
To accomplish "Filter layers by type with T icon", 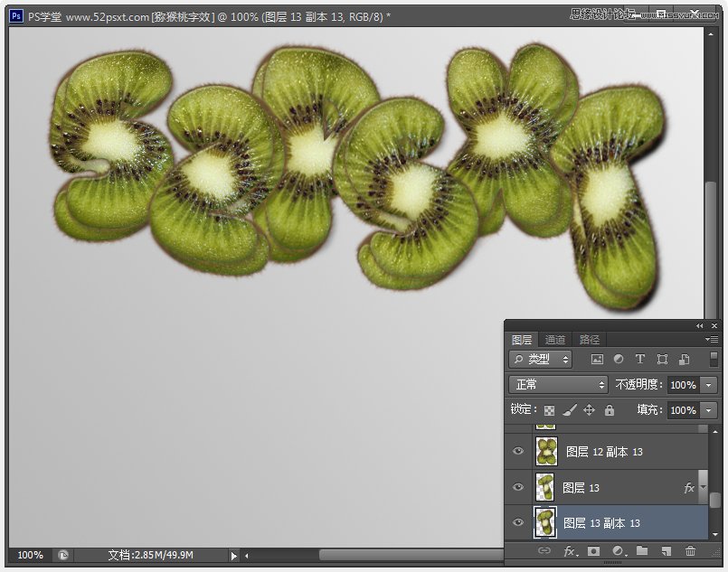I will 640,359.
